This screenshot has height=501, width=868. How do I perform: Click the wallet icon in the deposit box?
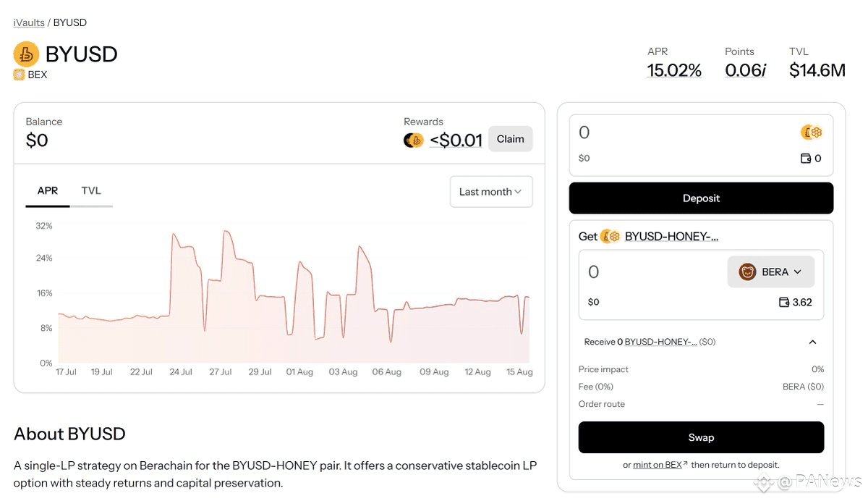click(806, 159)
